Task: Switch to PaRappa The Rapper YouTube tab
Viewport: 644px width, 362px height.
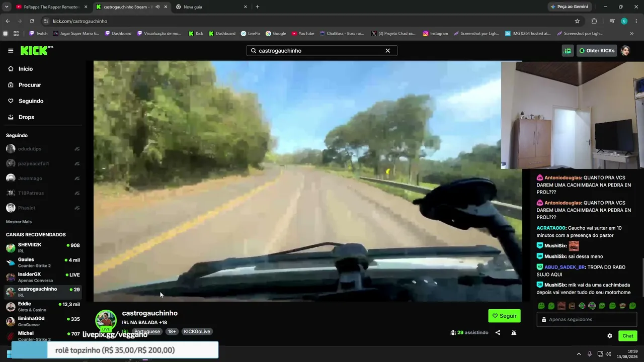Action: 50,7
